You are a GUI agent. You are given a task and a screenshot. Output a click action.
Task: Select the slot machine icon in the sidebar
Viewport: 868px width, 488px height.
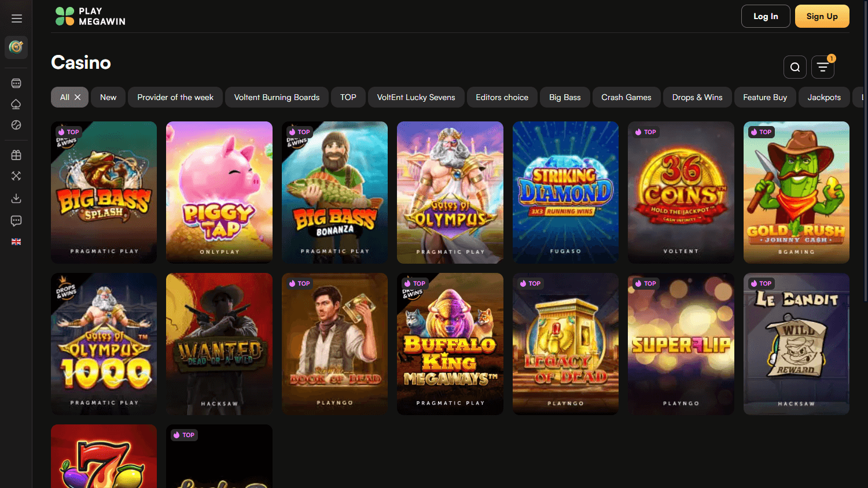click(16, 83)
